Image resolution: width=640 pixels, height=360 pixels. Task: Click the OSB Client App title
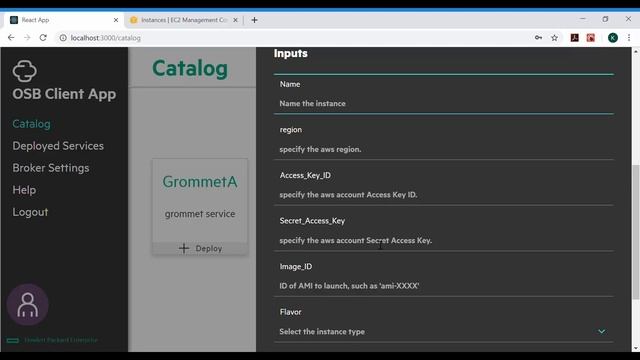[x=64, y=94]
